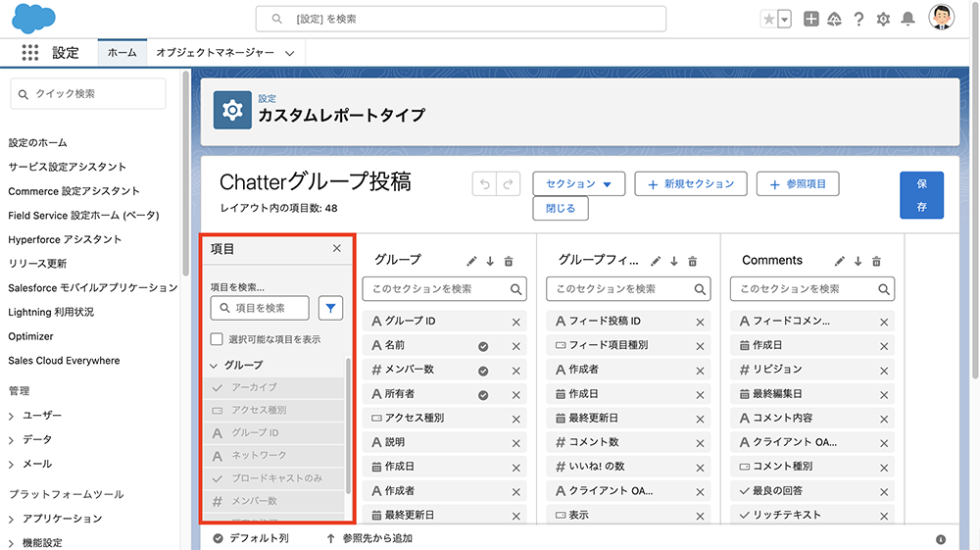The width and height of the screenshot is (980, 550).
Task: Click the Salesforce cloud logo
Action: tap(33, 18)
